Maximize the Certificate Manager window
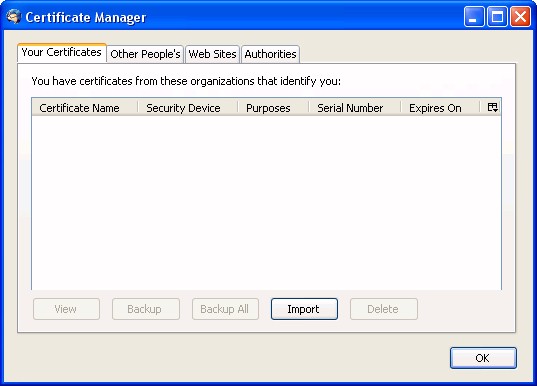This screenshot has height=386, width=537. click(x=497, y=16)
